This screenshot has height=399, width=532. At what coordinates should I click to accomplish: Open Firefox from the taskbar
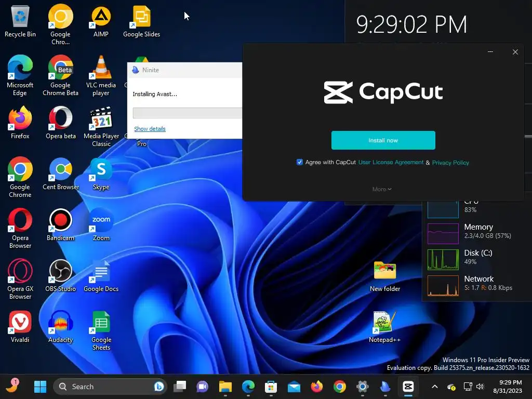click(316, 387)
